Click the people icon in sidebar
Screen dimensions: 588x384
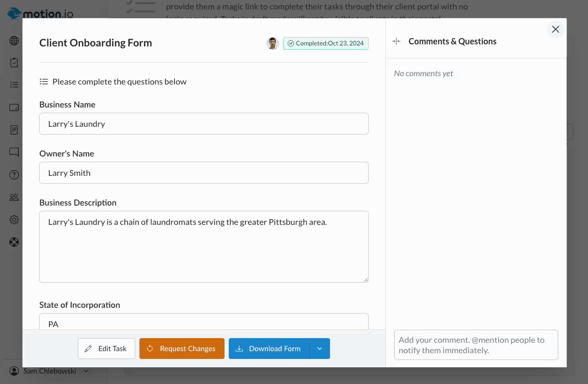(14, 197)
